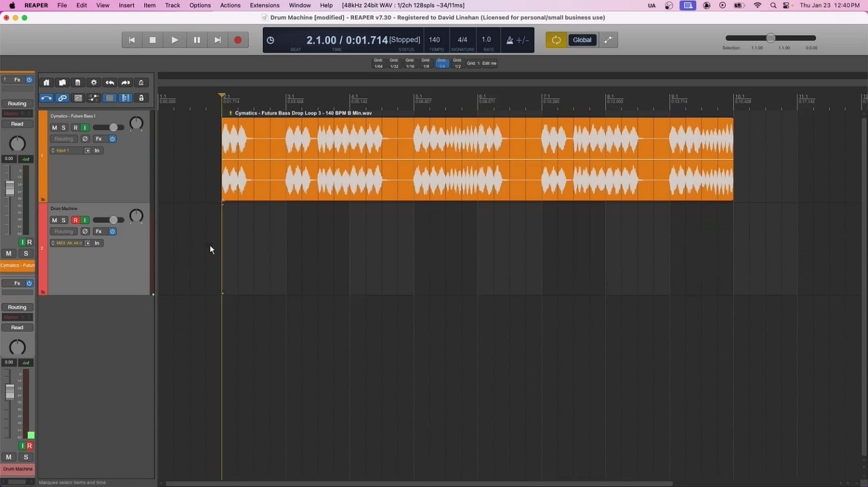Toggle the yellow repeat loop button
This screenshot has height=487, width=868.
click(556, 40)
